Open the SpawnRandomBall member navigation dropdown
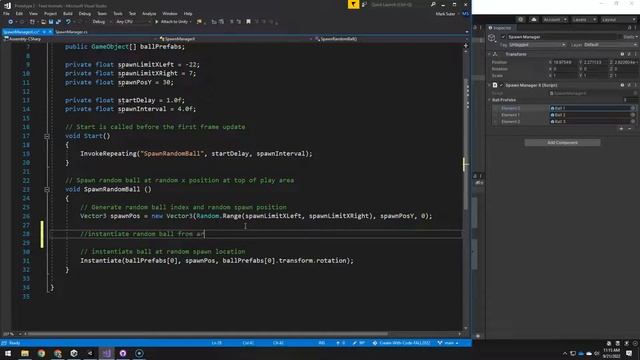 click(x=391, y=39)
